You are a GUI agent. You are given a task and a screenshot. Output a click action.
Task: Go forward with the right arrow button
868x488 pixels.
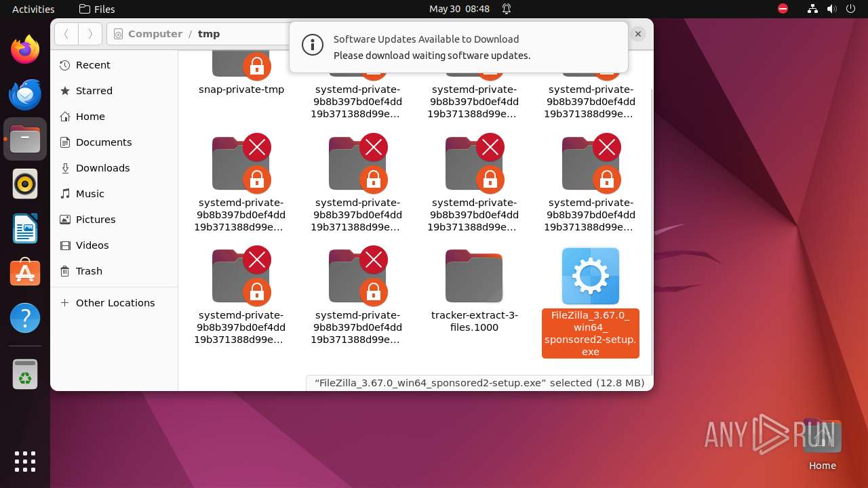pyautogui.click(x=90, y=34)
